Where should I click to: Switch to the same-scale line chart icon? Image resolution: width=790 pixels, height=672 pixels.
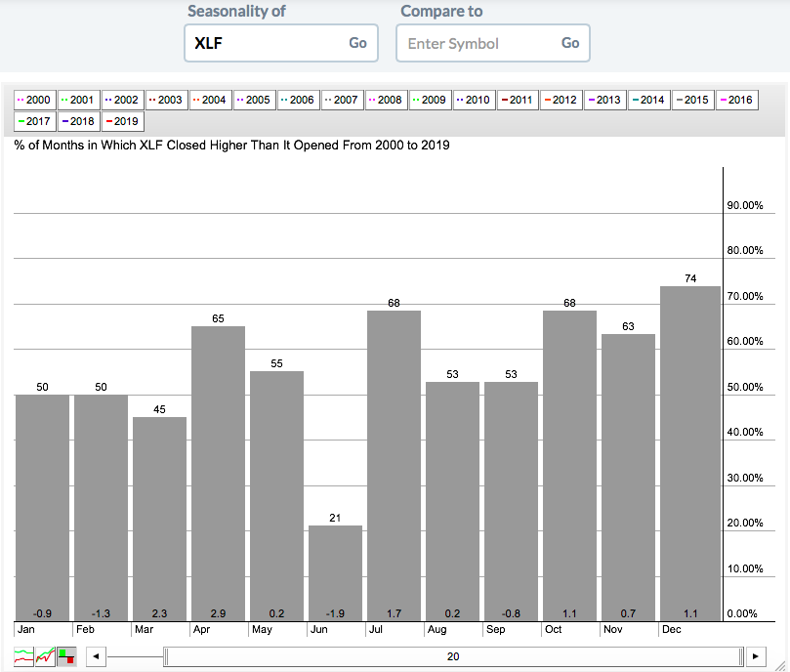coord(45,655)
